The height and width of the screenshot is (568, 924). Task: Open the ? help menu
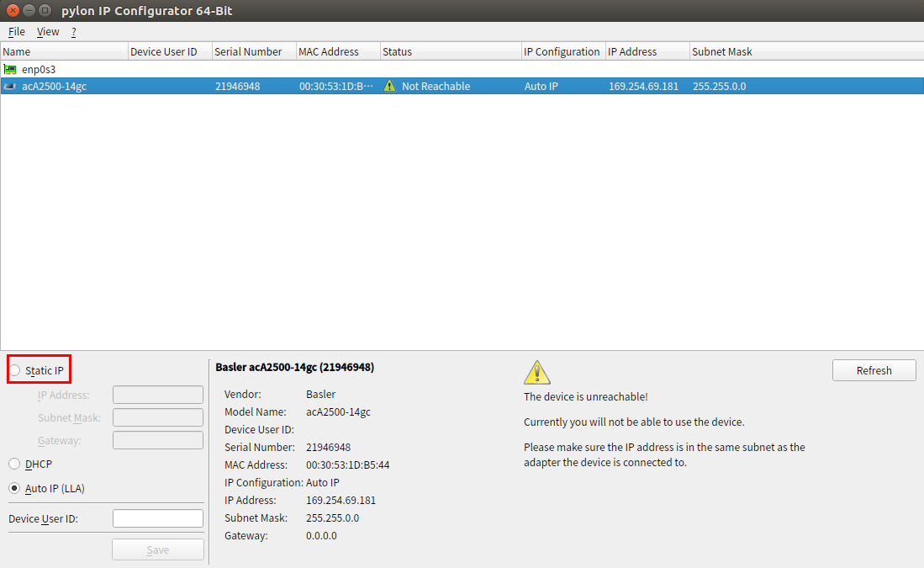74,32
